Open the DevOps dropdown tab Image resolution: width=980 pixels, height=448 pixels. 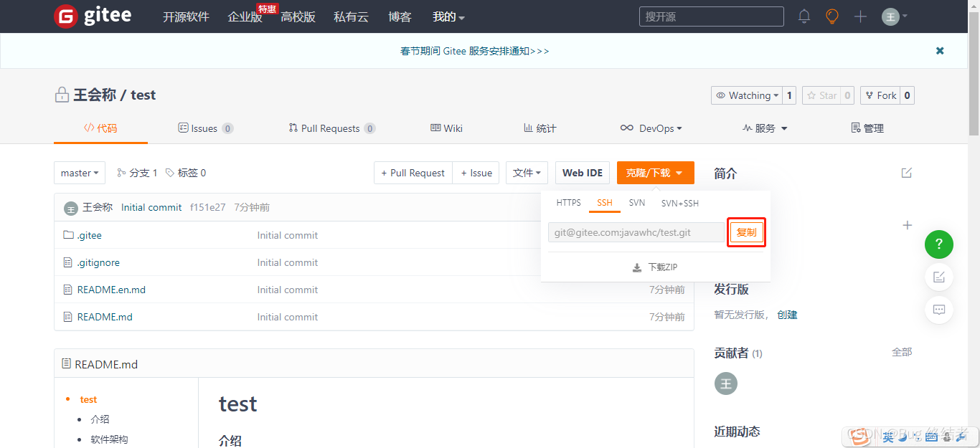pyautogui.click(x=651, y=128)
